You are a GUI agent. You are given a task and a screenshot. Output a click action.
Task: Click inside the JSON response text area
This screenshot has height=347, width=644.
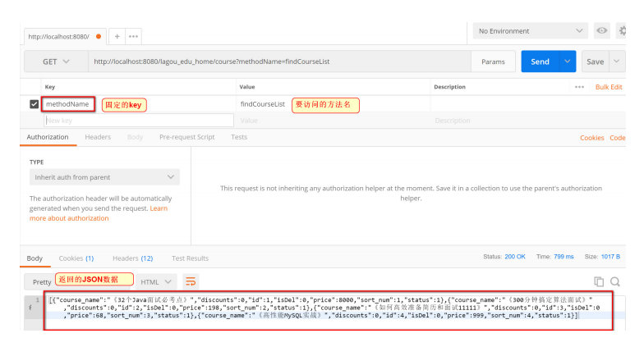tap(329, 310)
